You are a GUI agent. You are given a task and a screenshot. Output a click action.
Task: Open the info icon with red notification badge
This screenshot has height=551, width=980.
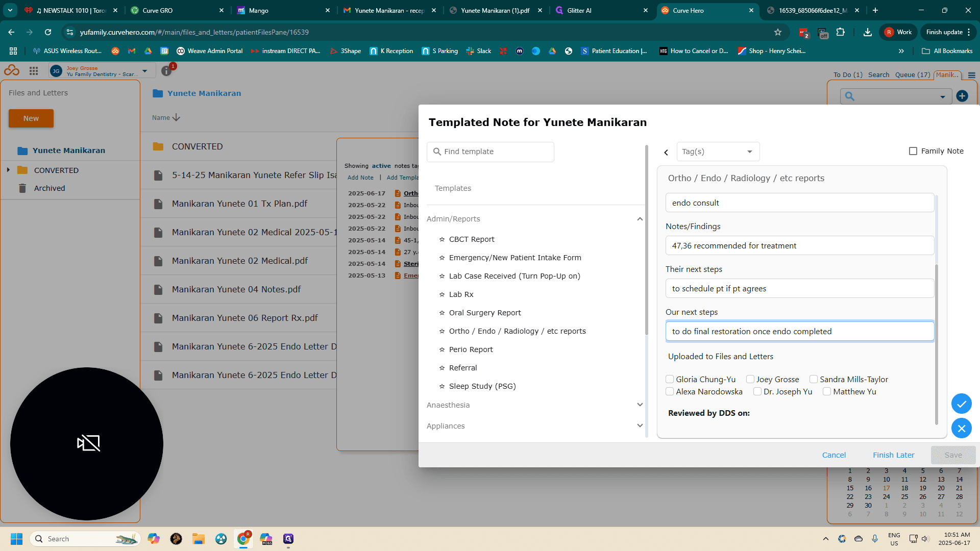coord(166,71)
